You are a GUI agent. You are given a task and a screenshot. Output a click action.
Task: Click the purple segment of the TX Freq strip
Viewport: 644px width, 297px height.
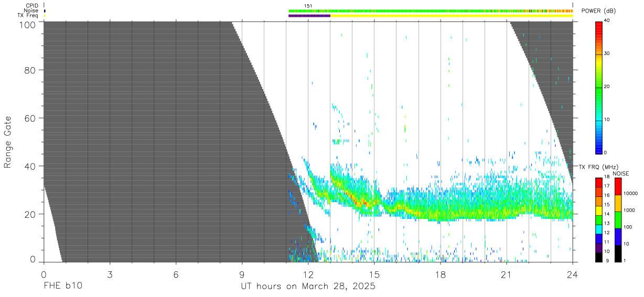[309, 16]
